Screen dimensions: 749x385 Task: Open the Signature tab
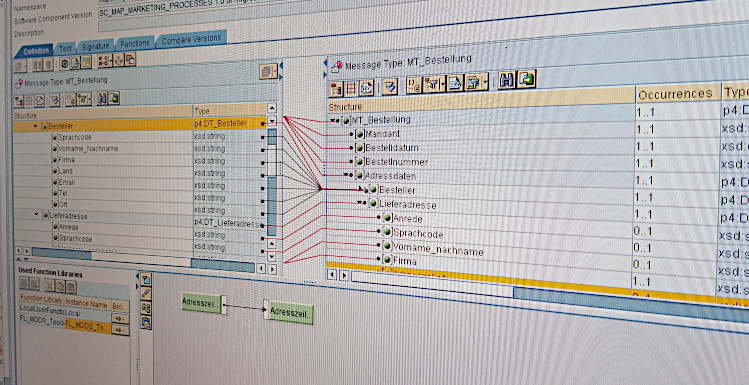coord(95,46)
